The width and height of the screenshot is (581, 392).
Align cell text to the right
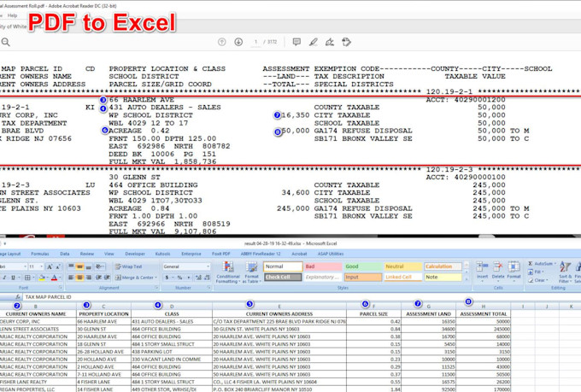tap(89, 278)
